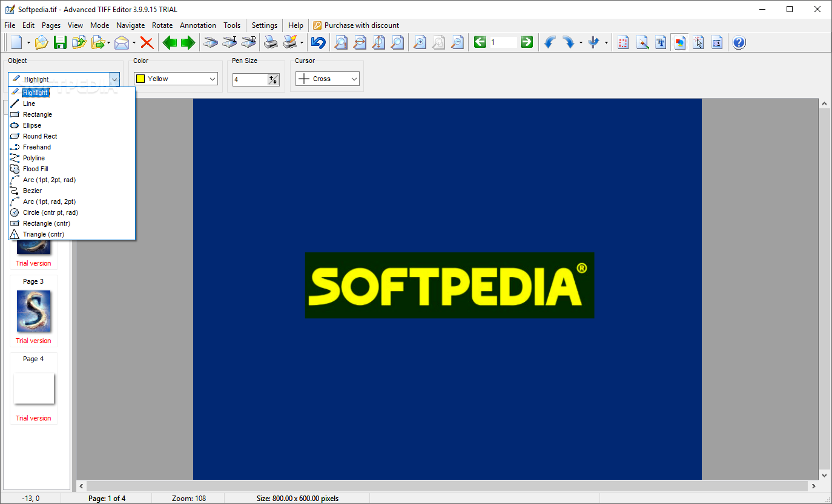Open the Tools menu
Viewport: 832px width, 504px height.
(232, 25)
